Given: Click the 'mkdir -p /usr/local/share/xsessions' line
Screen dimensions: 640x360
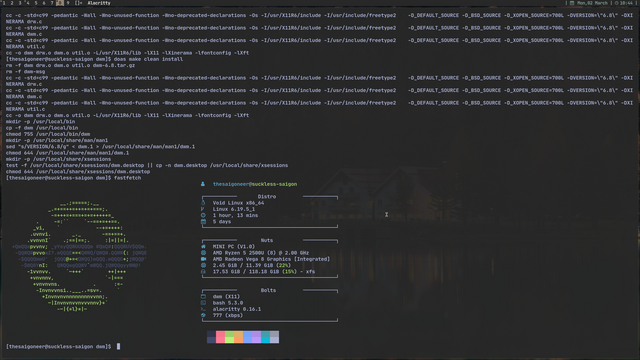Looking at the screenshot, I should (x=58, y=159).
